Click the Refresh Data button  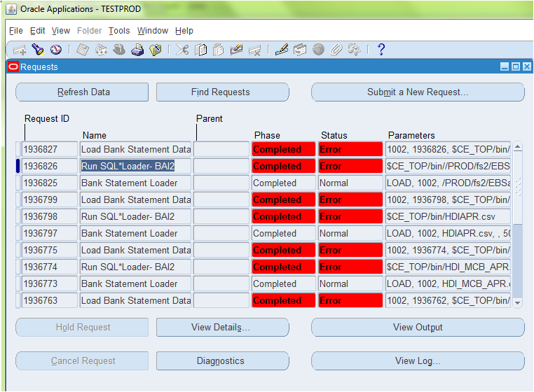point(82,92)
